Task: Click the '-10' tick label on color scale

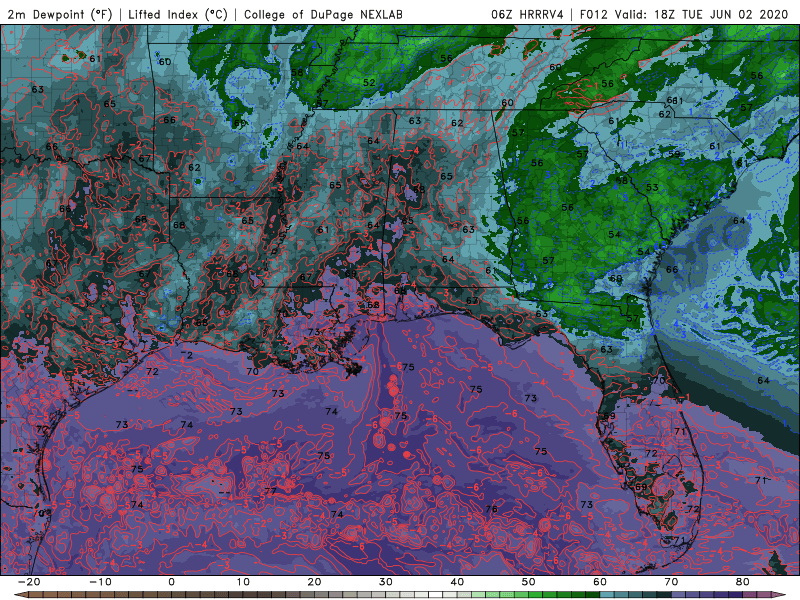Action: pos(101,582)
